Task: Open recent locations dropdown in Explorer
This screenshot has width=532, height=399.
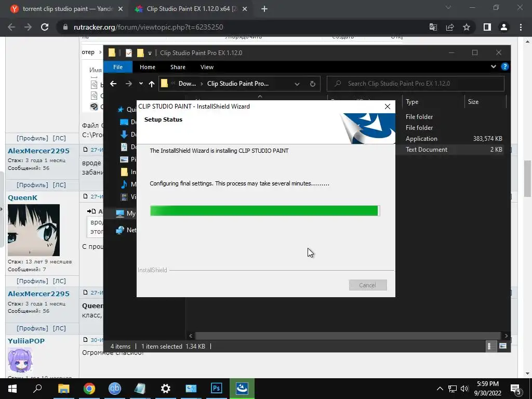Action: click(x=141, y=84)
